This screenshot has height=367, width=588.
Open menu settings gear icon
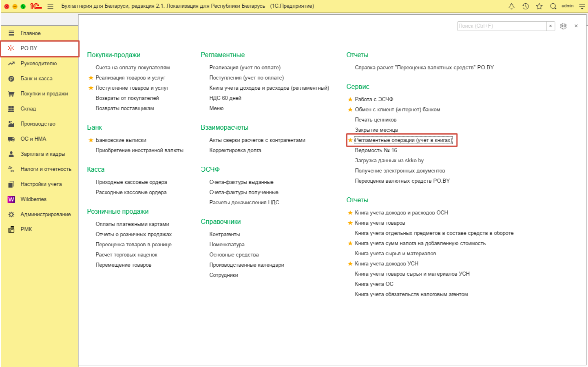[x=563, y=26]
